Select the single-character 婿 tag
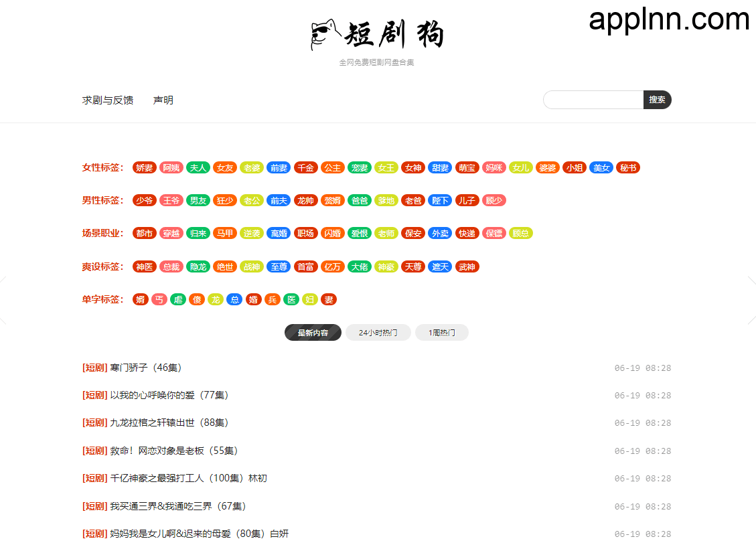The width and height of the screenshot is (756, 545). 140,299
